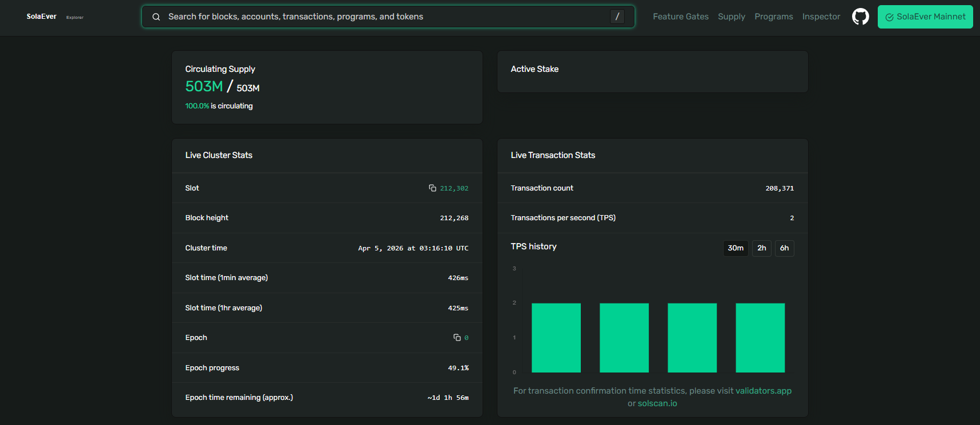Click the GitHub icon in header
Screen dimensions: 980x425
(860, 17)
